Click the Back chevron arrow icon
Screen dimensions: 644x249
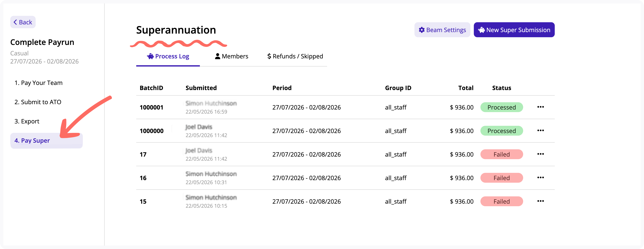click(x=15, y=22)
